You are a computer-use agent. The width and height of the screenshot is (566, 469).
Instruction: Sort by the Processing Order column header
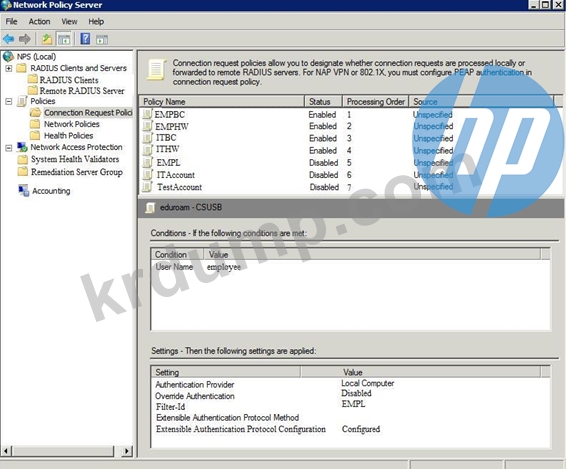(x=375, y=101)
